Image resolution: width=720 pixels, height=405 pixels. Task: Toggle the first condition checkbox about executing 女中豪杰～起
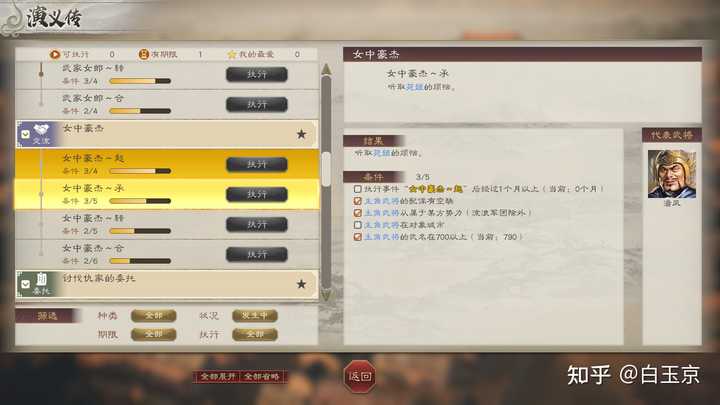357,189
